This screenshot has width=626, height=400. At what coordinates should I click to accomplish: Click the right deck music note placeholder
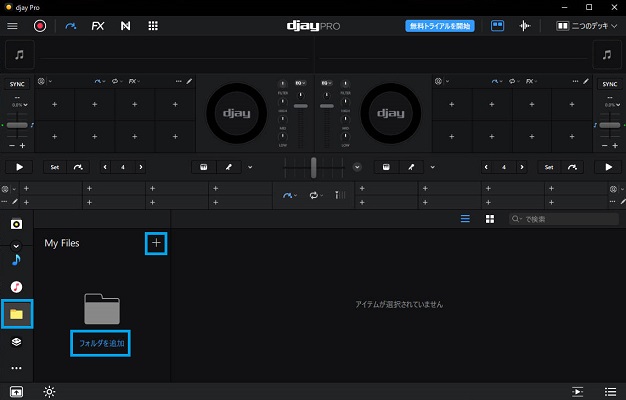(607, 55)
